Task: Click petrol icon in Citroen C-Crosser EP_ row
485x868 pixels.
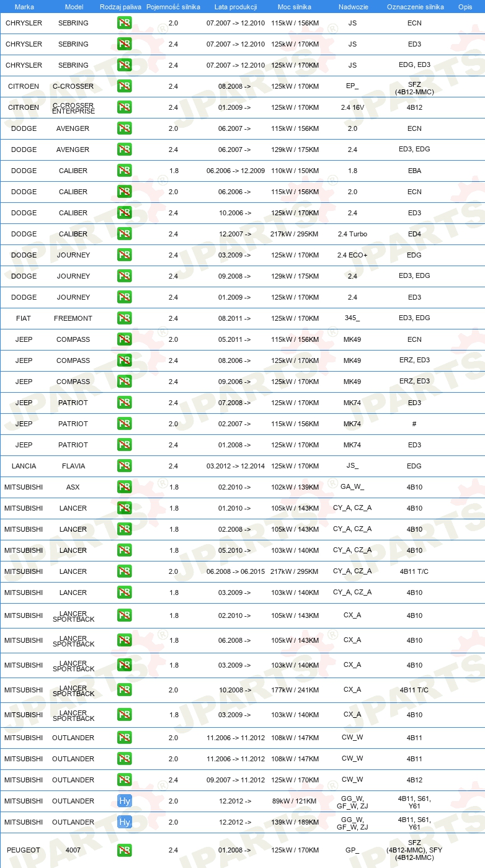Action: [x=124, y=87]
